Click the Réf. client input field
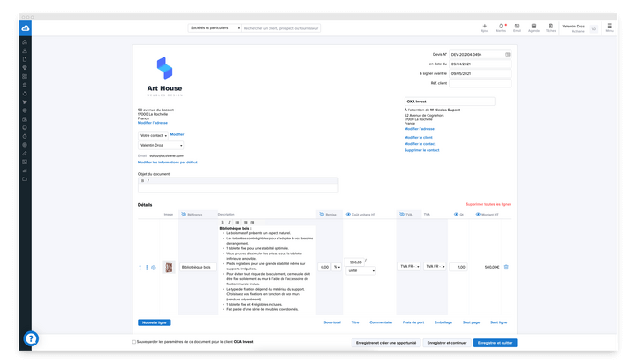The image size is (636, 364). [480, 83]
